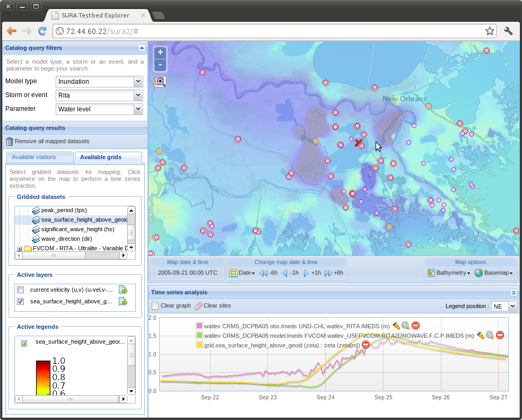The height and width of the screenshot is (420, 522).
Task: Open the browser wrench settings menu
Action: tap(508, 31)
